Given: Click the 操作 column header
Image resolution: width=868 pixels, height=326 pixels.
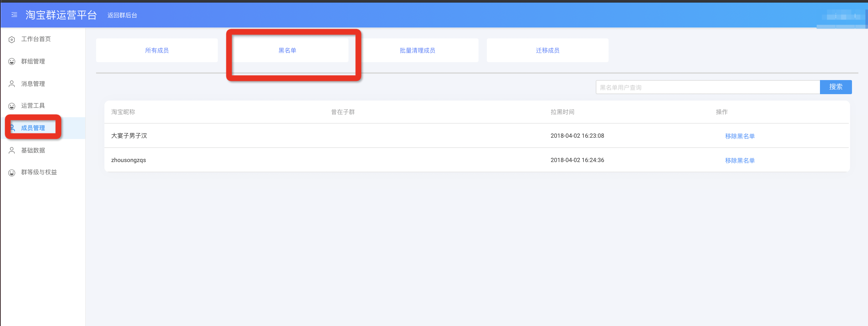Looking at the screenshot, I should 721,112.
